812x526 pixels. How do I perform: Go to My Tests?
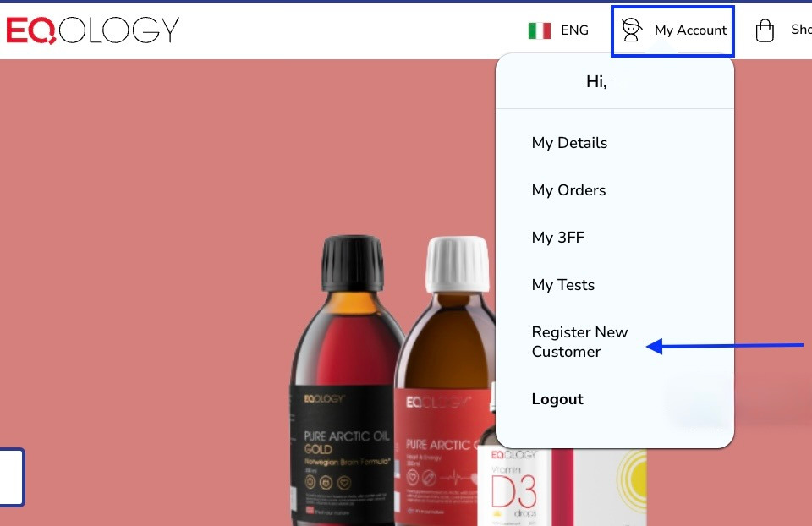(563, 285)
